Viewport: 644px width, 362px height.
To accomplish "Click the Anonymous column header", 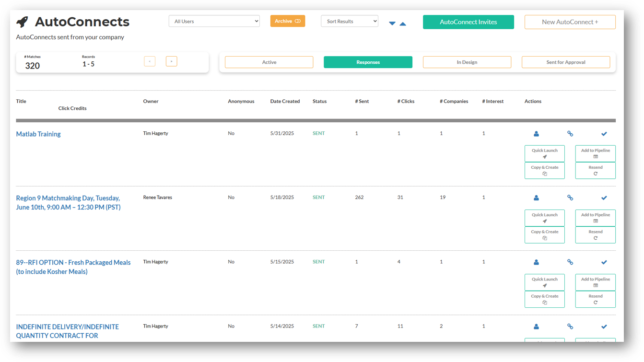I will click(241, 101).
